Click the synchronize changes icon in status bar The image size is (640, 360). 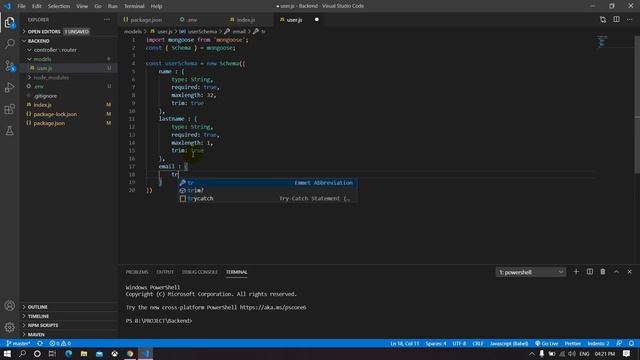point(40,343)
